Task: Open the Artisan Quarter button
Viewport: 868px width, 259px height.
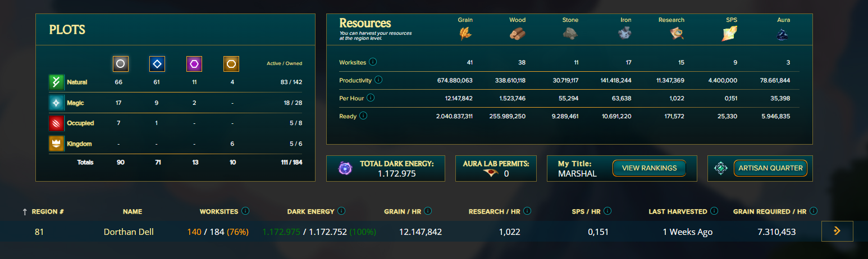Action: pos(770,168)
